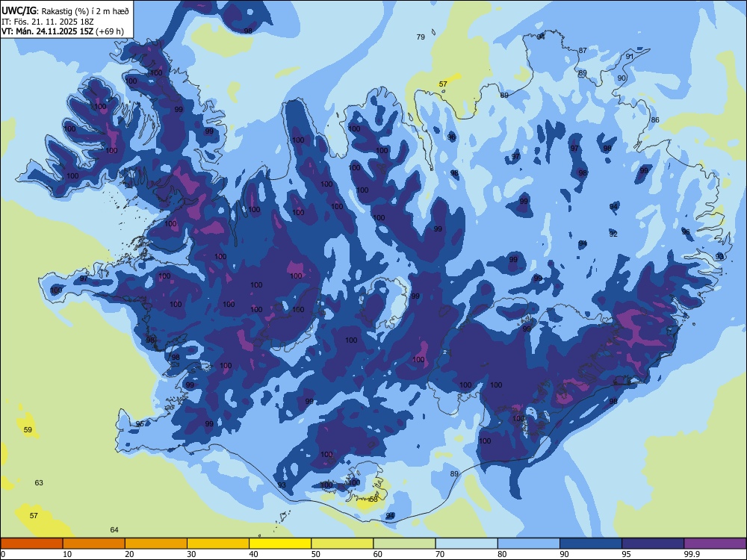Select the 90–95 dark blue legend swatch
The height and width of the screenshot is (560, 747).
coord(591,544)
